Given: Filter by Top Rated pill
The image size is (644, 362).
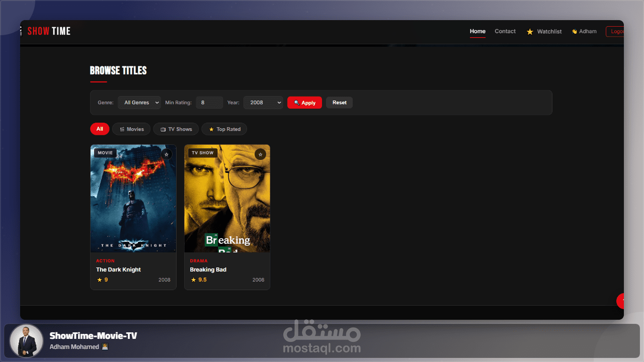Looking at the screenshot, I should tap(224, 129).
